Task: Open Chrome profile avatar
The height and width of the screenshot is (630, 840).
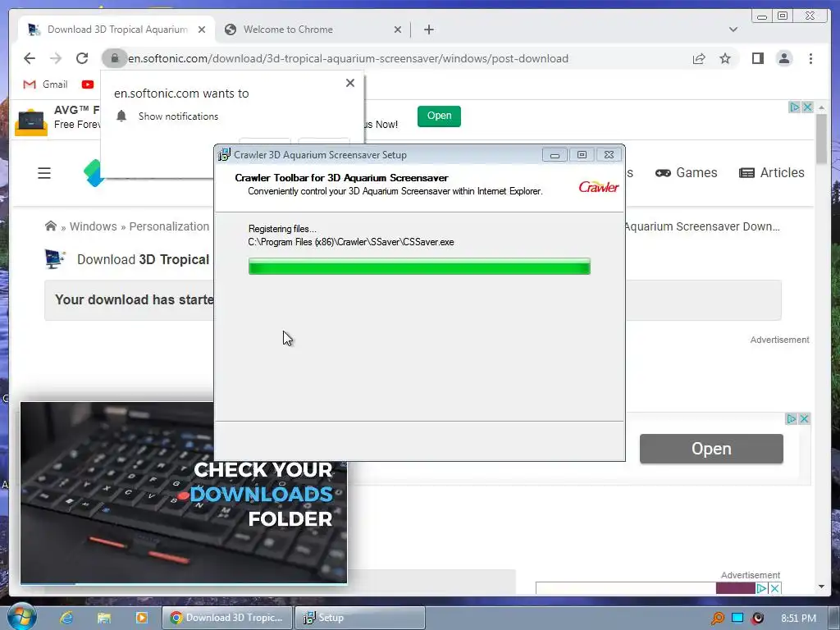Action: point(784,58)
